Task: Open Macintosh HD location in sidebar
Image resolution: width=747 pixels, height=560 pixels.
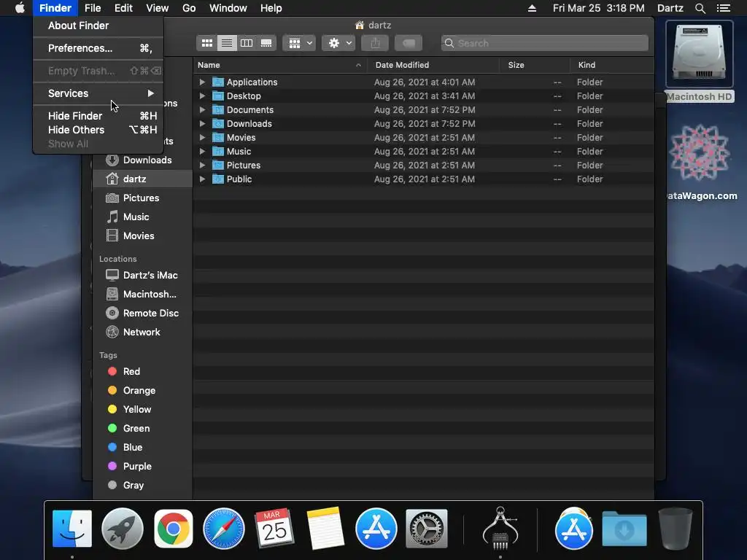Action: pyautogui.click(x=144, y=295)
